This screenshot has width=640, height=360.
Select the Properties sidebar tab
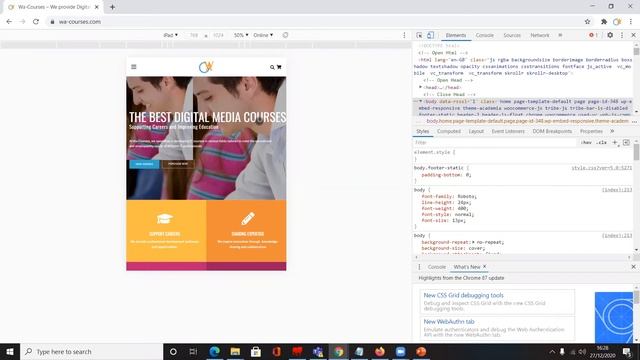pos(591,131)
